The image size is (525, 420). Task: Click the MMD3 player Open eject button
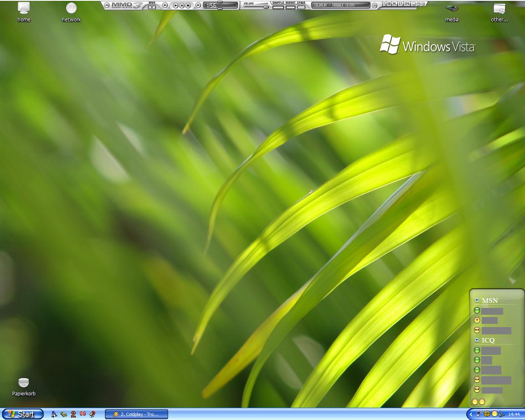[152, 7]
